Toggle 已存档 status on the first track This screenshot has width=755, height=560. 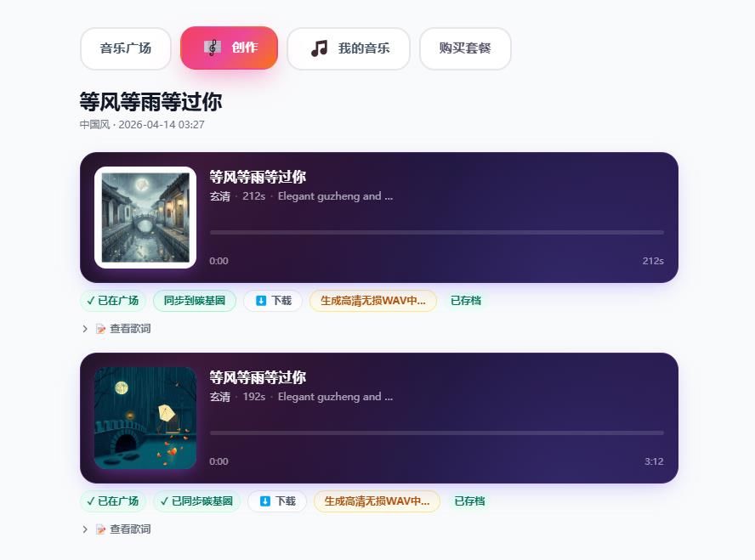pyautogui.click(x=466, y=301)
